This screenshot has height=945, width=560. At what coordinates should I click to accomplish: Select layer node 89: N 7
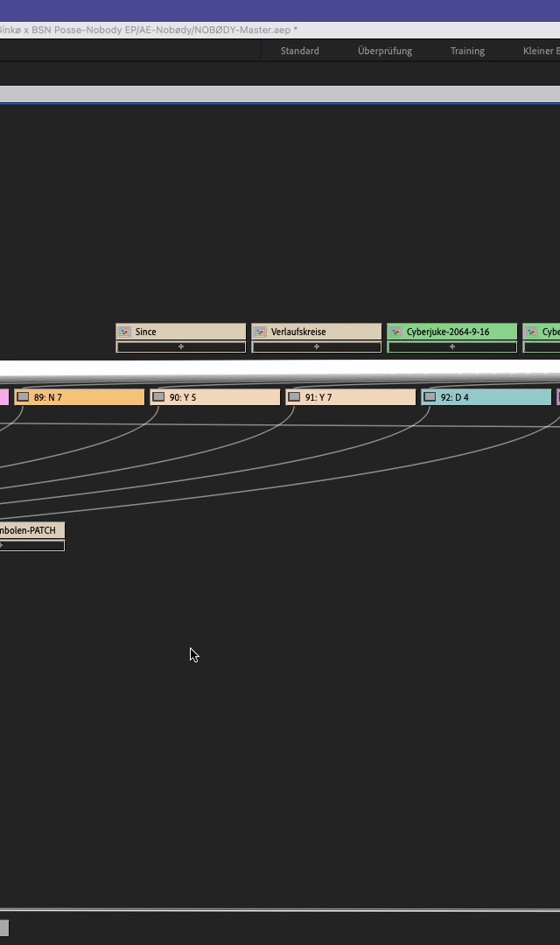(80, 397)
